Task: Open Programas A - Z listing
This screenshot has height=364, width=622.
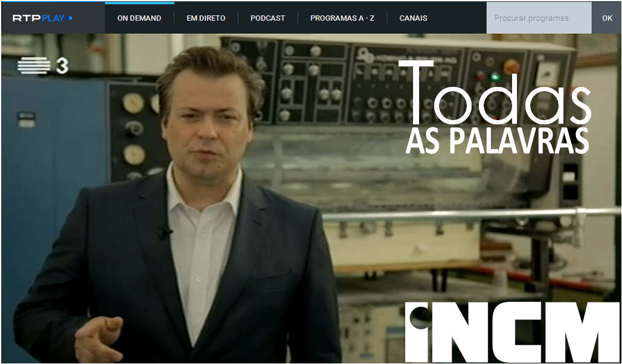Action: point(342,18)
